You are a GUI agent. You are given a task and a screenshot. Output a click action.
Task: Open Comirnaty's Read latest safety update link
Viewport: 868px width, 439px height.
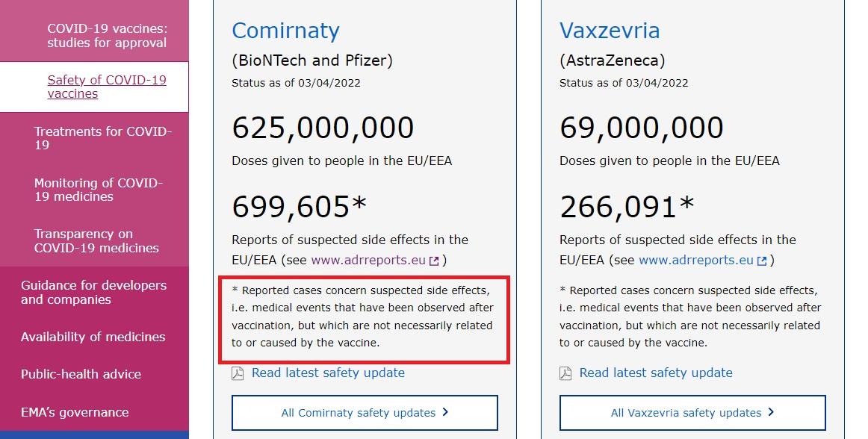328,373
